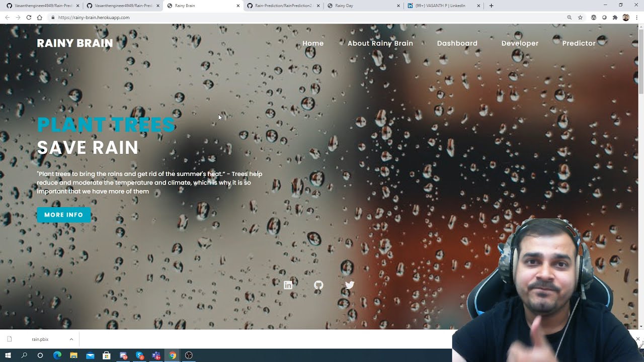Screen dimensions: 644x362
Task: Open About Rainy Brain nav link
Action: (380, 43)
